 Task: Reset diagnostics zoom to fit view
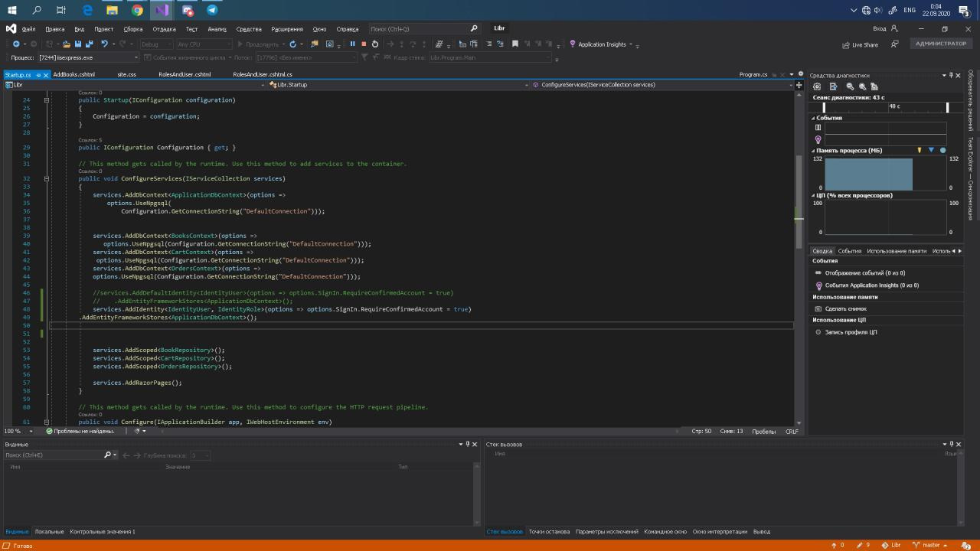click(x=874, y=86)
